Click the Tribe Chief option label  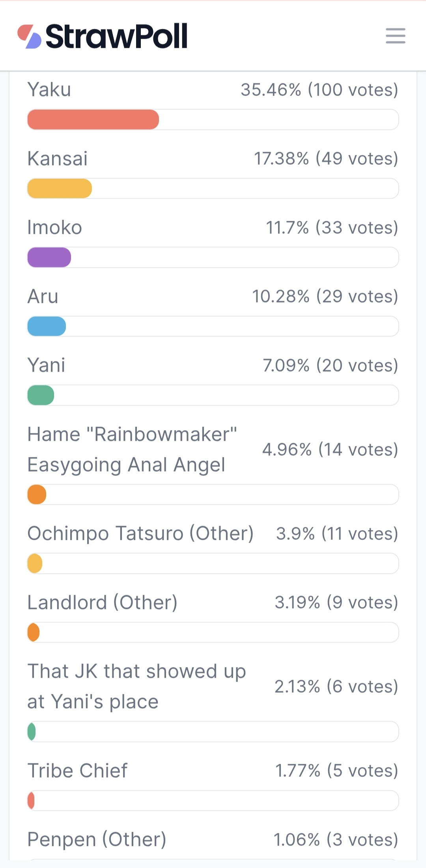point(77,770)
